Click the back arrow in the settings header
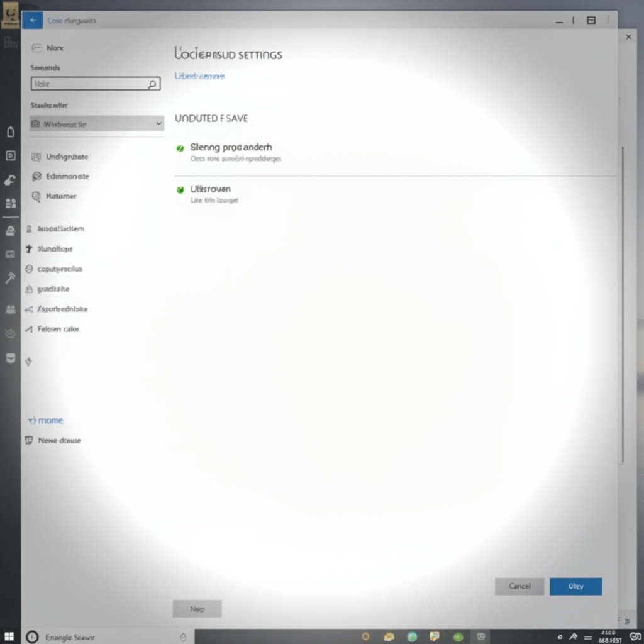 (33, 20)
